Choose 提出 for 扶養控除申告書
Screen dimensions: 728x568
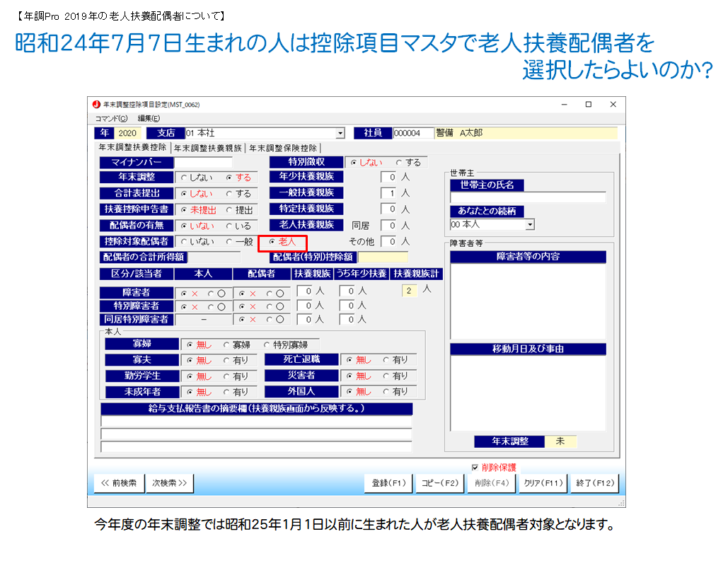click(229, 210)
